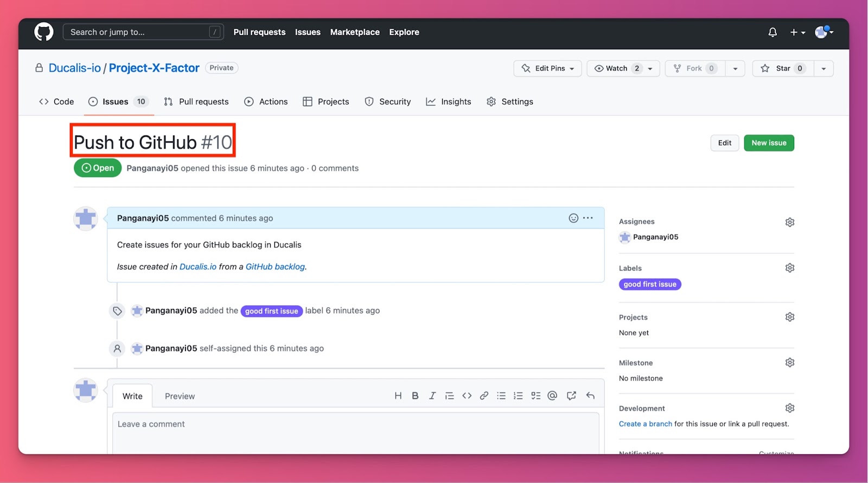Apply italic formatting icon
The image size is (868, 483).
click(432, 396)
